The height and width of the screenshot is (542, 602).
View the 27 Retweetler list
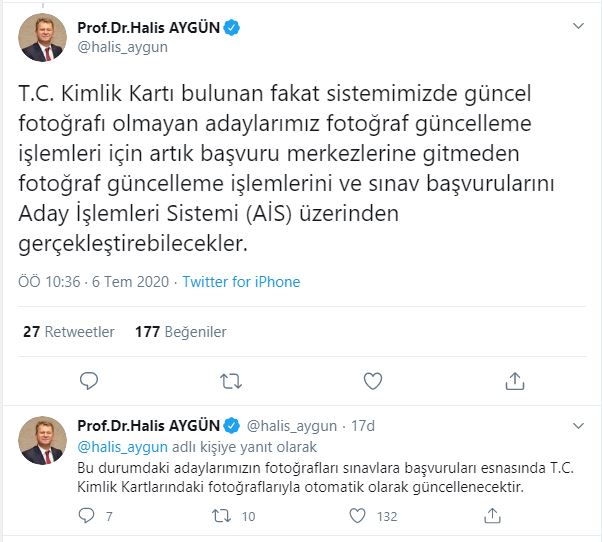click(69, 331)
